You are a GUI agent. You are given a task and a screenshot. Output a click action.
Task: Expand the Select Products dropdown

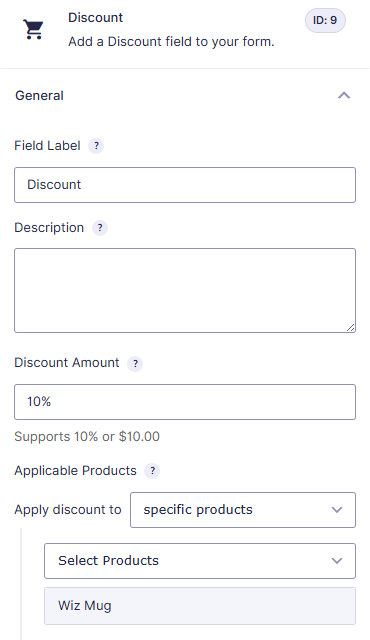(x=200, y=560)
